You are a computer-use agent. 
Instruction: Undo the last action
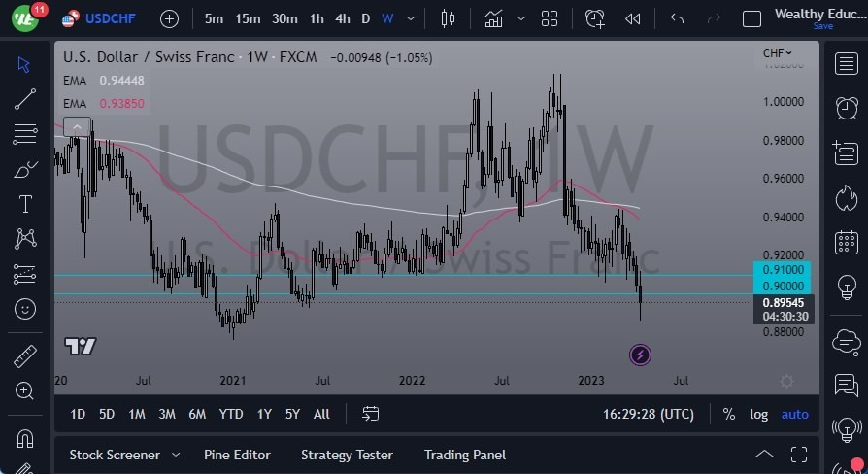(x=677, y=19)
